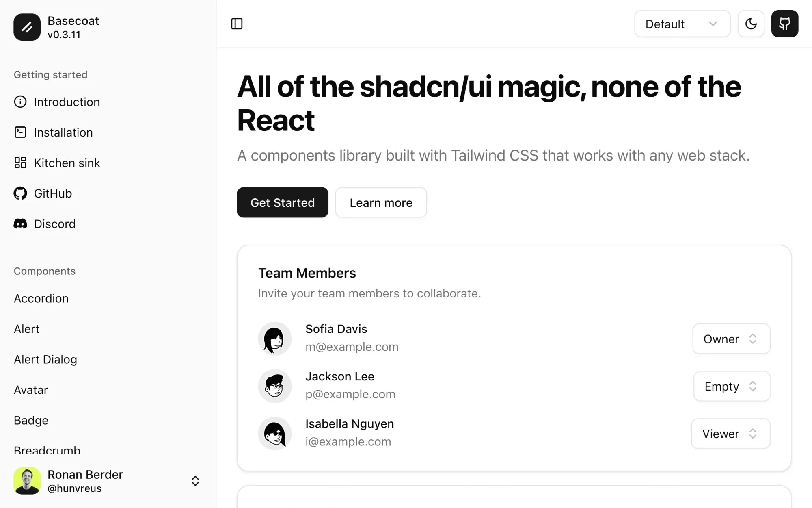This screenshot has height=508, width=812.
Task: Open Sofia Davis's Owner role dropdown
Action: pos(731,339)
